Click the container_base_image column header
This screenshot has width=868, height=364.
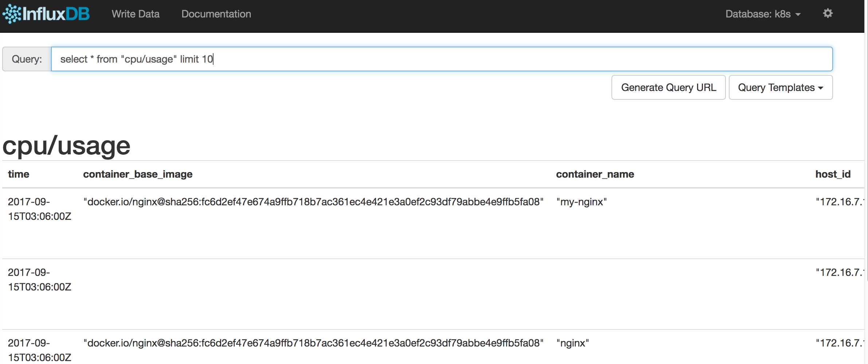(138, 174)
